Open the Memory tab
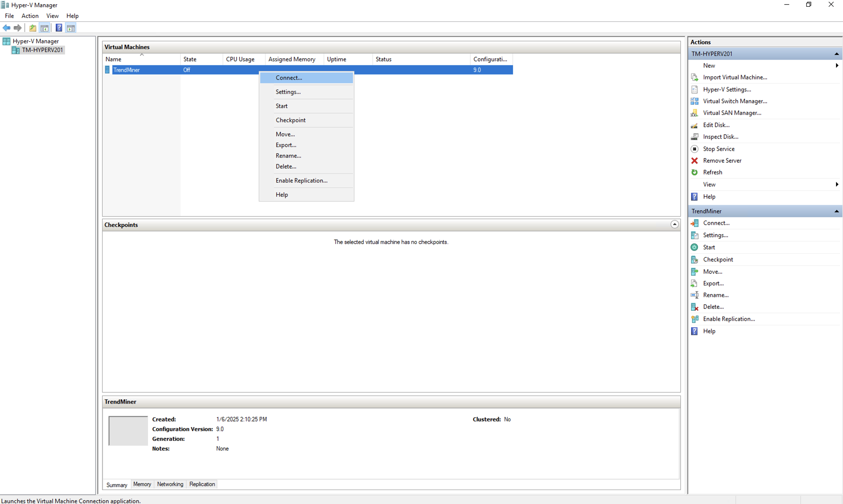 (142, 484)
